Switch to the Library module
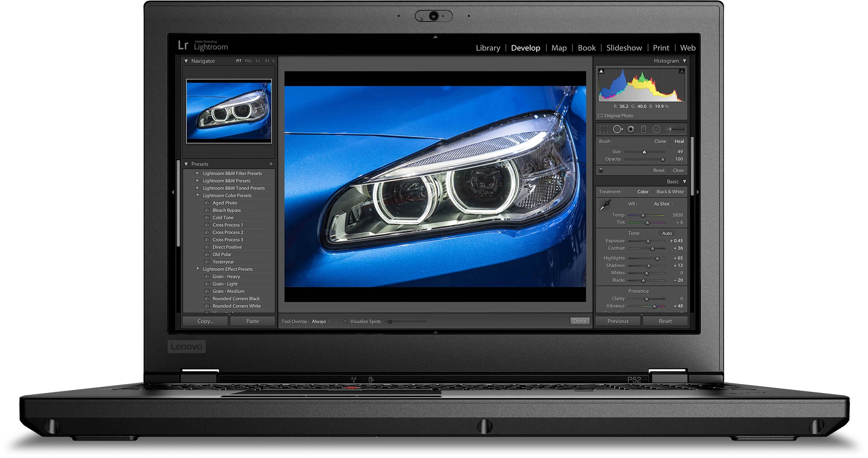The image size is (868, 458). pos(488,48)
